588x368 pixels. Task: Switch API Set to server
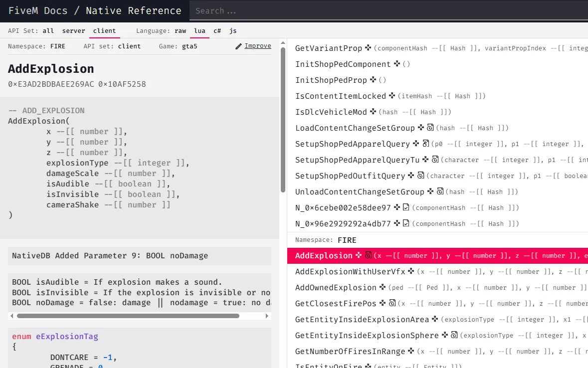click(73, 30)
